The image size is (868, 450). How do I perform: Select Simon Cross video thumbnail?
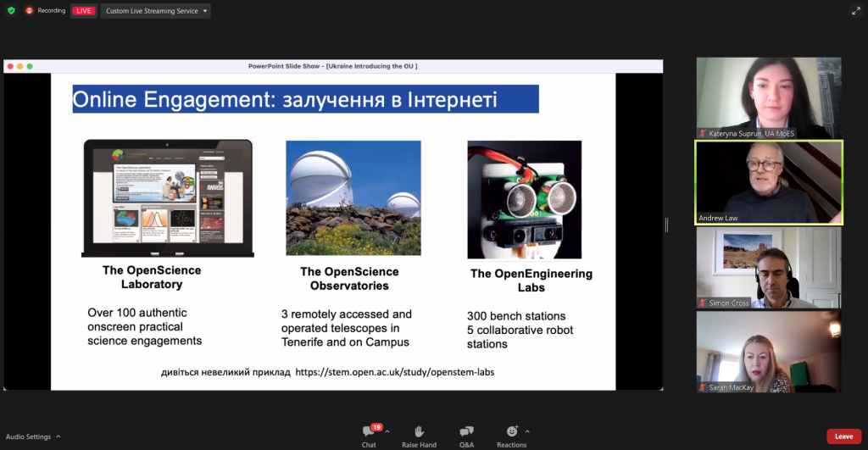coord(768,267)
